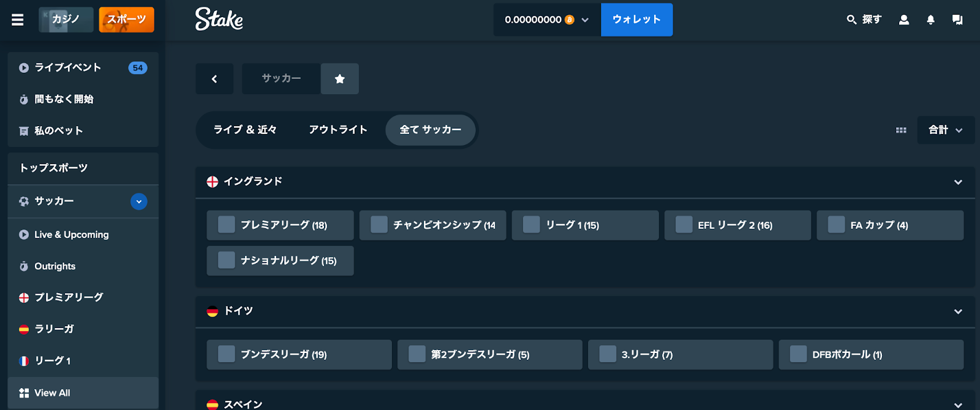Check the チャンピオンシップ checkbox
980x410 pixels.
379,225
